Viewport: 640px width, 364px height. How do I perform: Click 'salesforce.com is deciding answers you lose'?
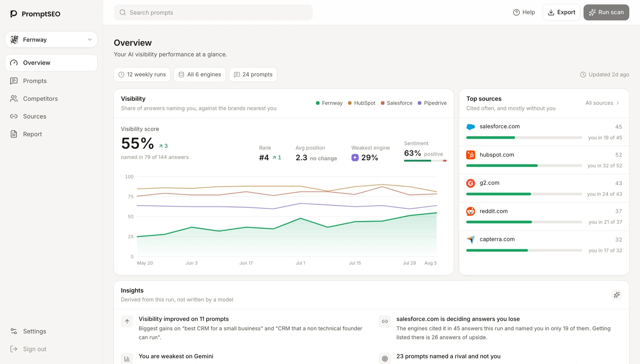[x=458, y=319]
